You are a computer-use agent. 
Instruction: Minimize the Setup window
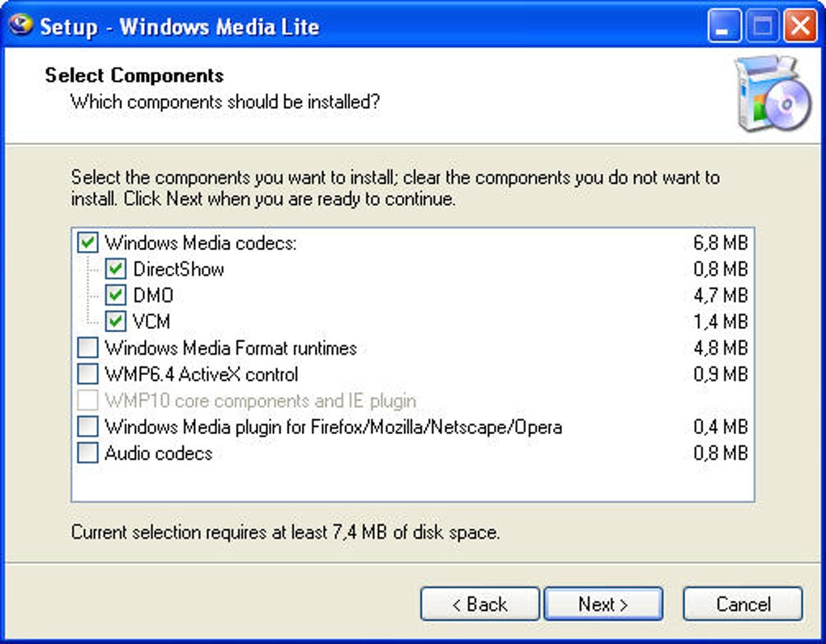pyautogui.click(x=723, y=27)
